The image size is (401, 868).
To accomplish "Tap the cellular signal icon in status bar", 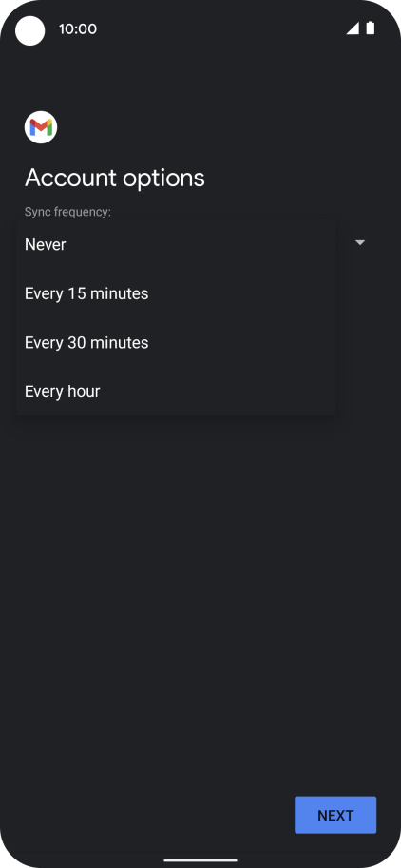I will [x=353, y=28].
